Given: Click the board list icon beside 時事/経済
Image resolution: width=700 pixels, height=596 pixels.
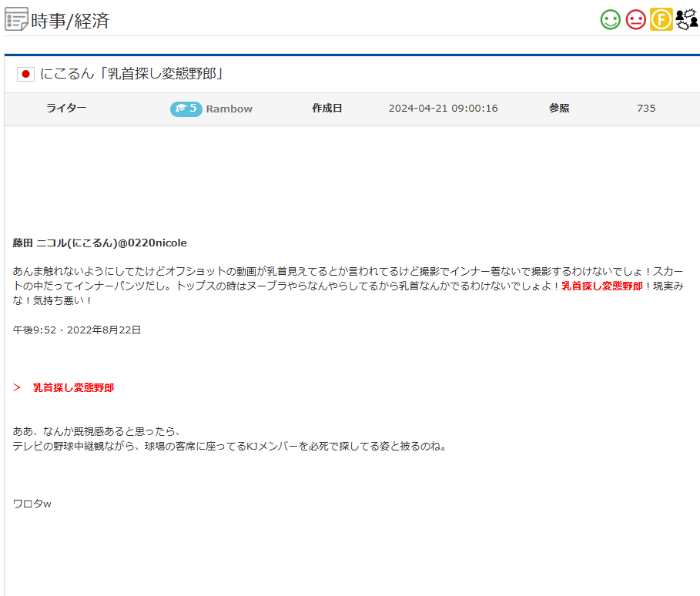Looking at the screenshot, I should 16,19.
